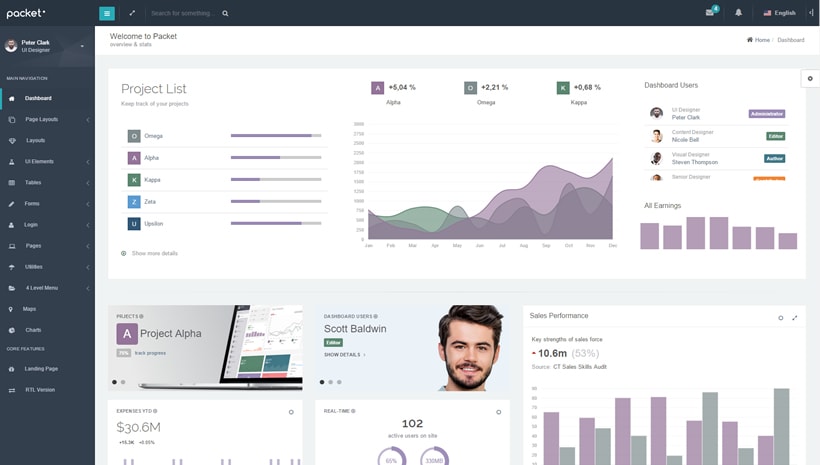Click the Home breadcrumb link
820x465 pixels.
click(x=762, y=40)
